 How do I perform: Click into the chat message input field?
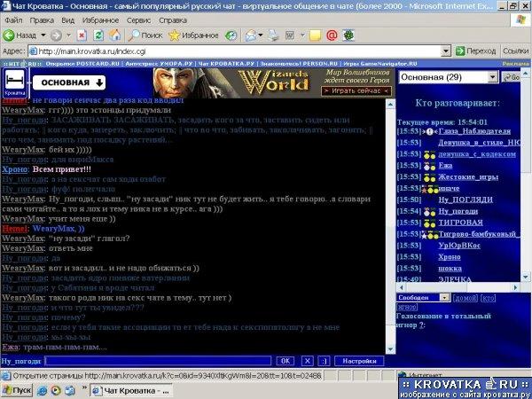[158, 361]
